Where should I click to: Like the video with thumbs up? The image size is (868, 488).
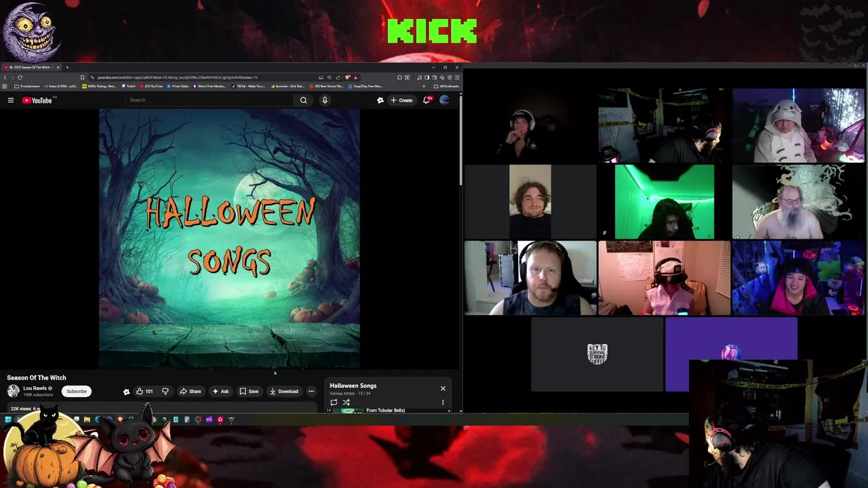tap(144, 391)
